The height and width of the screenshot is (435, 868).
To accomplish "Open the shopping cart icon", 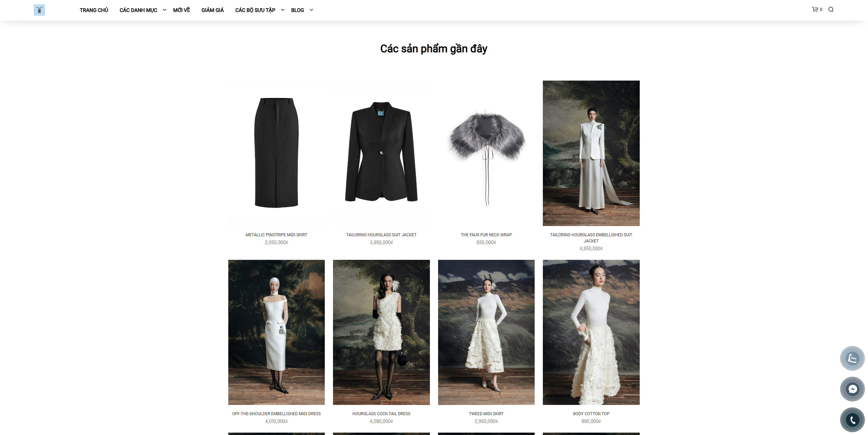I will point(815,10).
